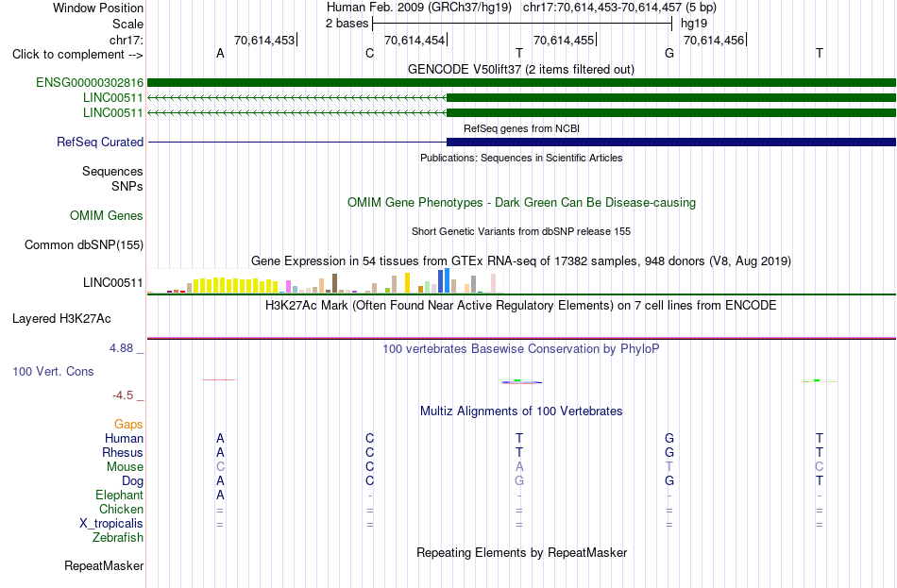Screen dimensions: 897x588
Task: Click 'Publications: Sequences in Scientific Articles' title
Action: pos(521,158)
